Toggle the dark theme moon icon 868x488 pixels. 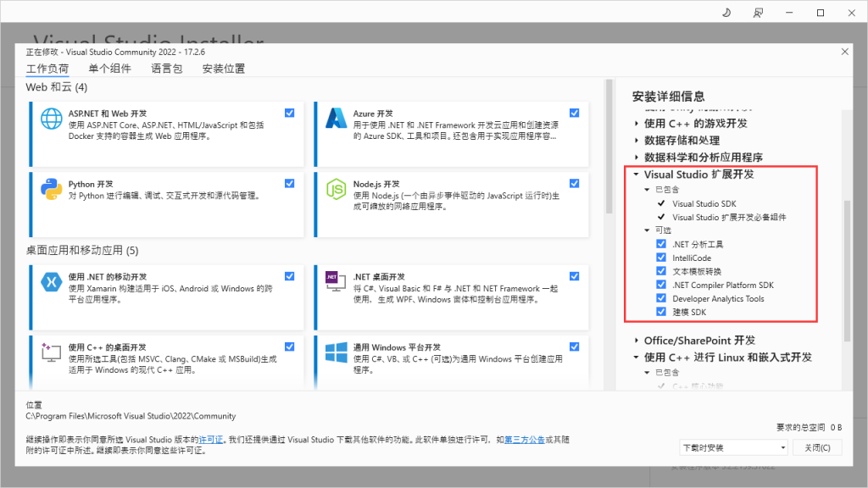tap(726, 12)
